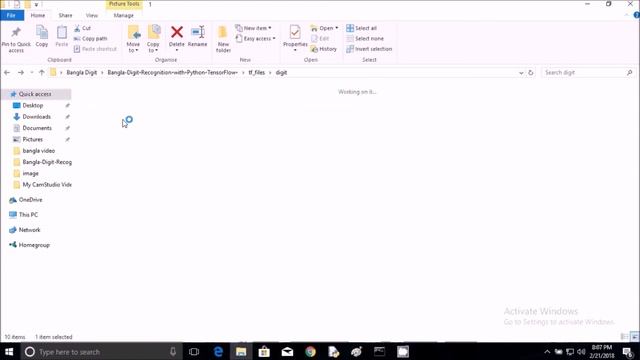Click Edit in the Open group
This screenshot has height=360, width=640.
point(320,38)
